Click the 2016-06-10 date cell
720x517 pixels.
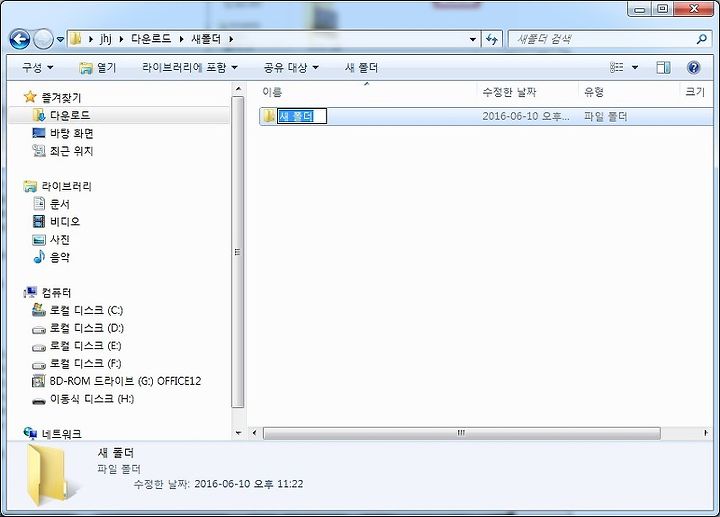point(526,116)
